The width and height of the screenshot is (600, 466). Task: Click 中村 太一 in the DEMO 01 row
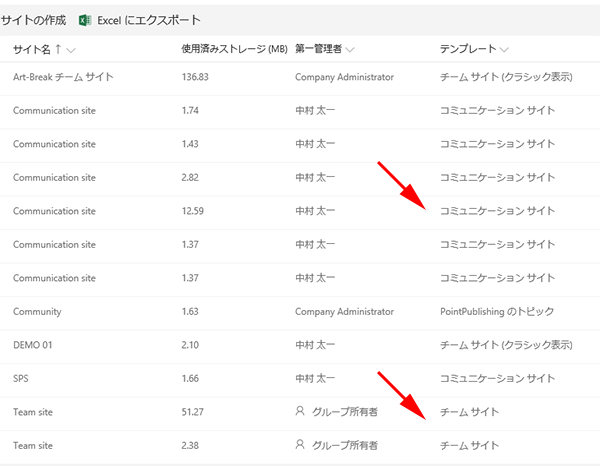click(x=315, y=345)
